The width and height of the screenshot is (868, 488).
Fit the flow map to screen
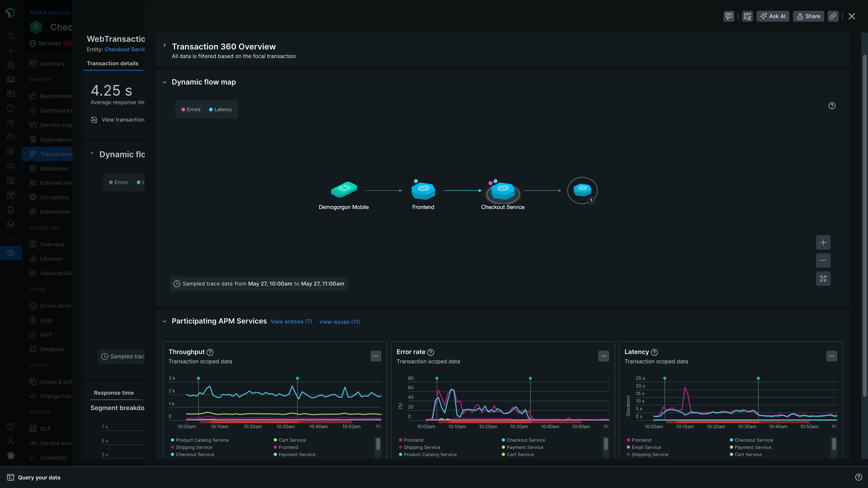[823, 279]
